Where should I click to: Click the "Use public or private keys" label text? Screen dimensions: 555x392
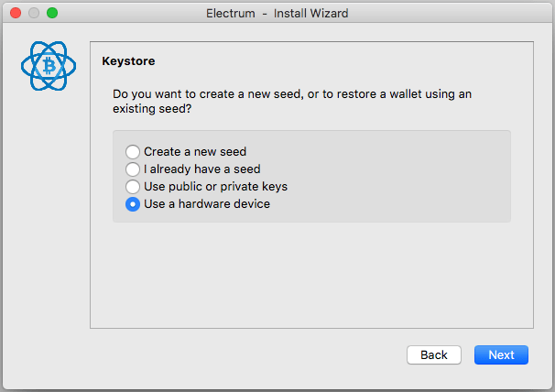(215, 187)
